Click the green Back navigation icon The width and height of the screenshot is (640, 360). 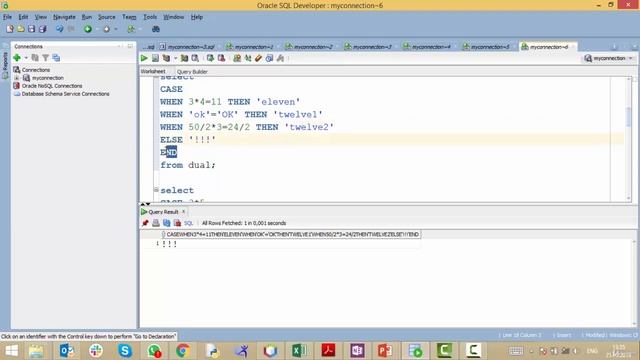coord(88,29)
